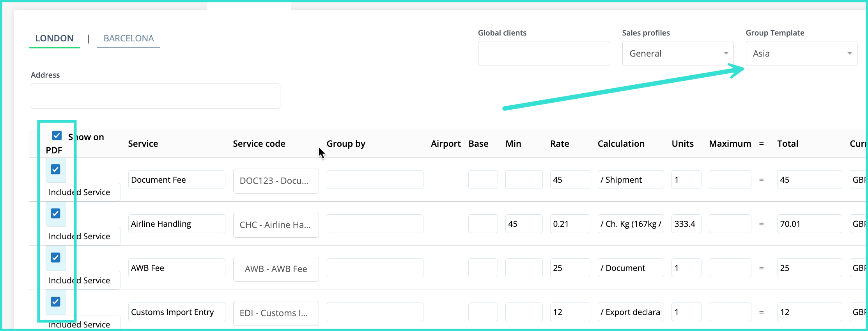
Task: Select the AWB - AWB Fee service code field
Action: (x=276, y=269)
